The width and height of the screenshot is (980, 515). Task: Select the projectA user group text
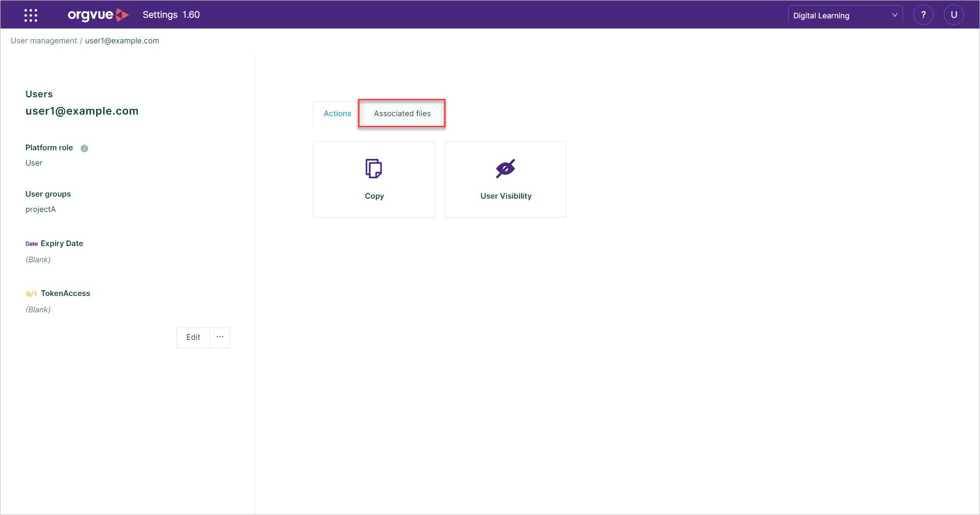pos(41,209)
